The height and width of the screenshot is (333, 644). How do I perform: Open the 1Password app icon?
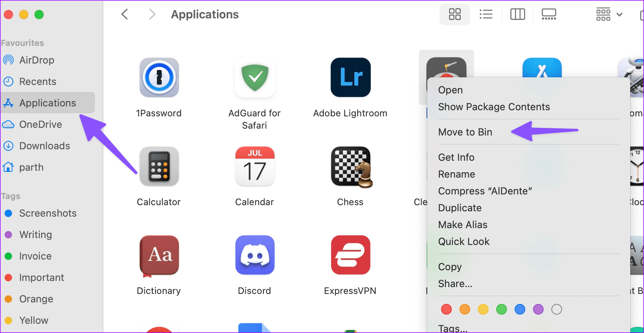(x=159, y=78)
